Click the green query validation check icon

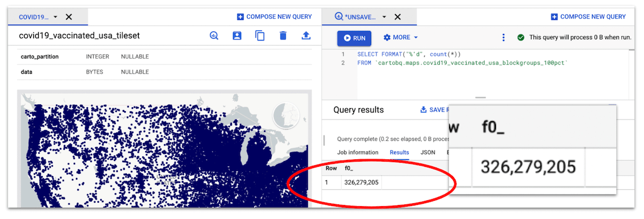pos(521,37)
